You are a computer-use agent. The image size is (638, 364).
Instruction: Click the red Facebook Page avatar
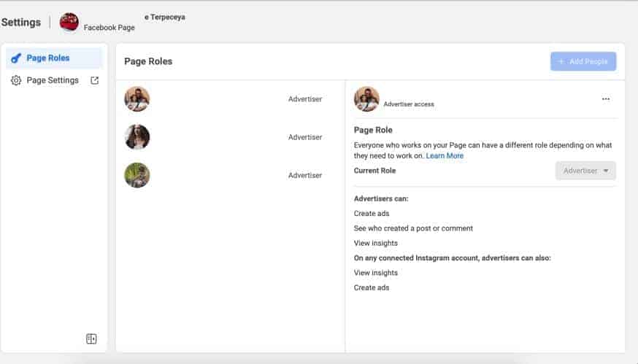click(69, 22)
